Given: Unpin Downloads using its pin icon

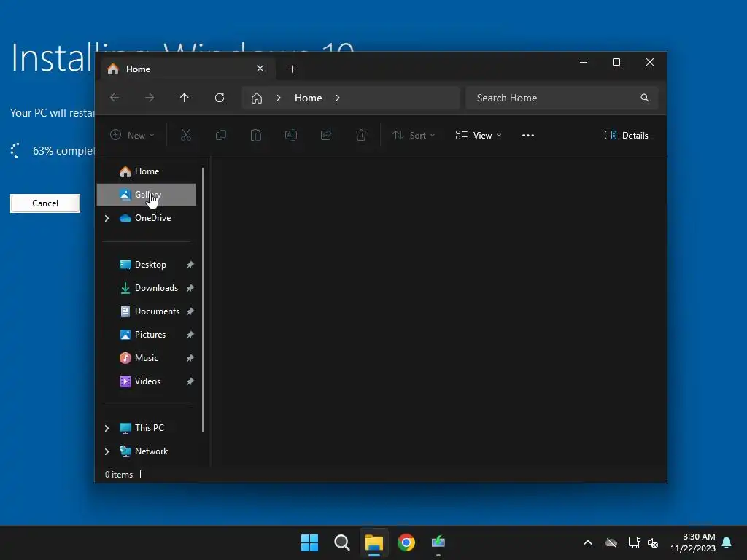Looking at the screenshot, I should pyautogui.click(x=190, y=288).
